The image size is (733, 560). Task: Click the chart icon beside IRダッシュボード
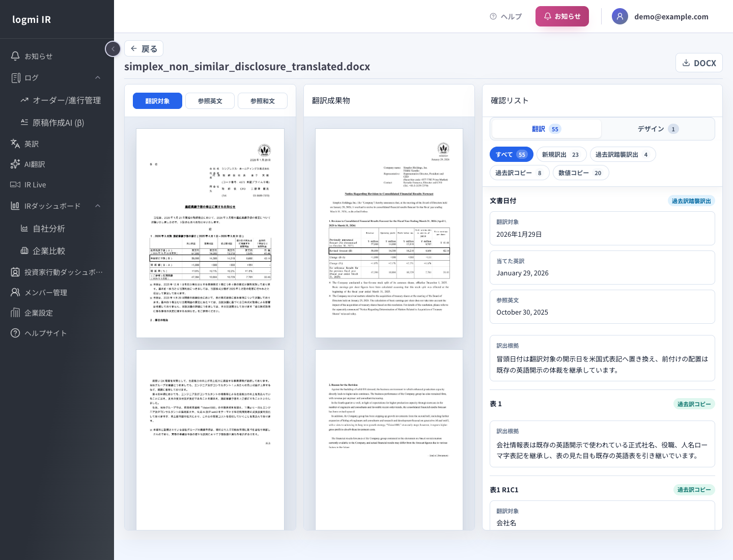click(x=15, y=206)
